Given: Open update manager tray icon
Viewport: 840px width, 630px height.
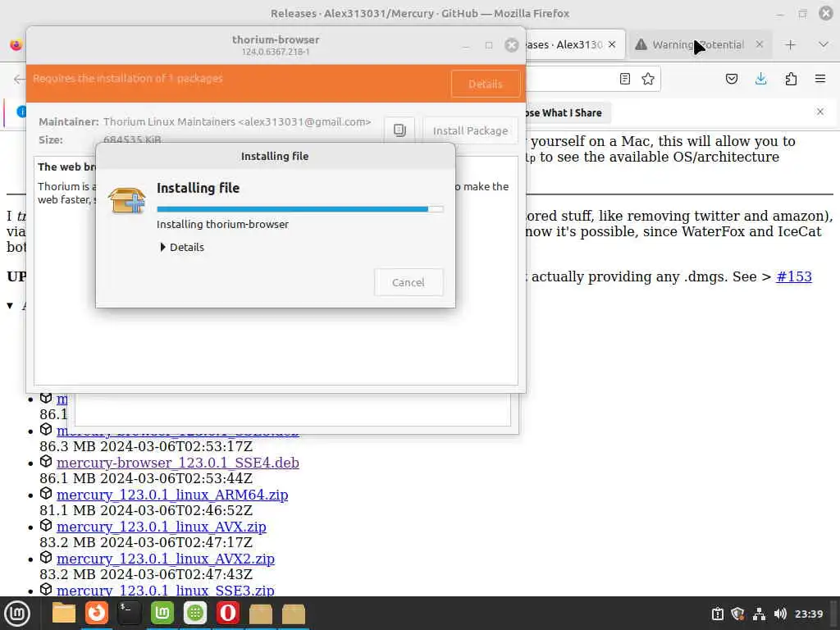Looking at the screenshot, I should (x=717, y=614).
